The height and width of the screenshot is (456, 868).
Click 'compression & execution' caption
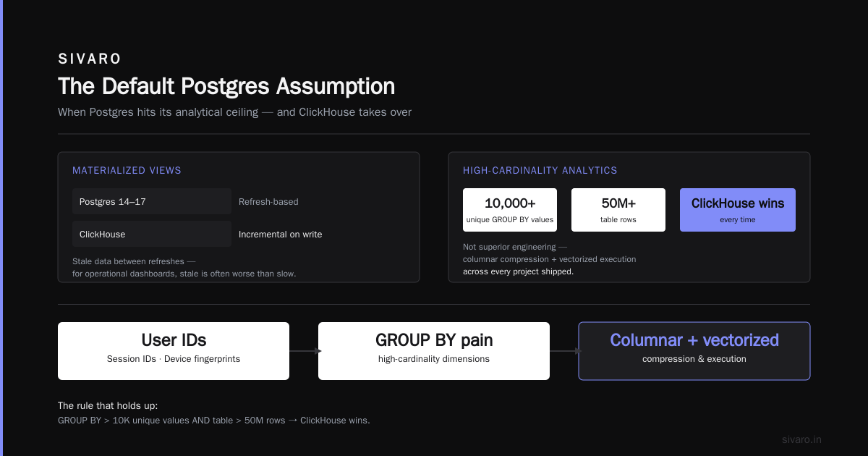tap(694, 359)
